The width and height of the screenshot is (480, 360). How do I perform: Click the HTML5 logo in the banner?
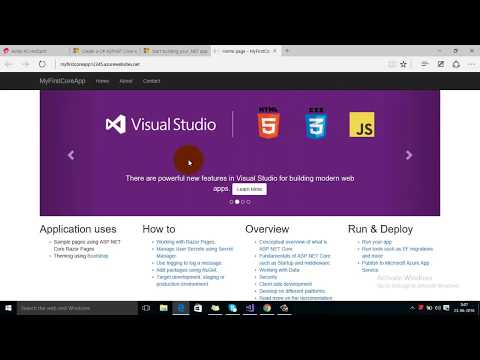(x=268, y=123)
